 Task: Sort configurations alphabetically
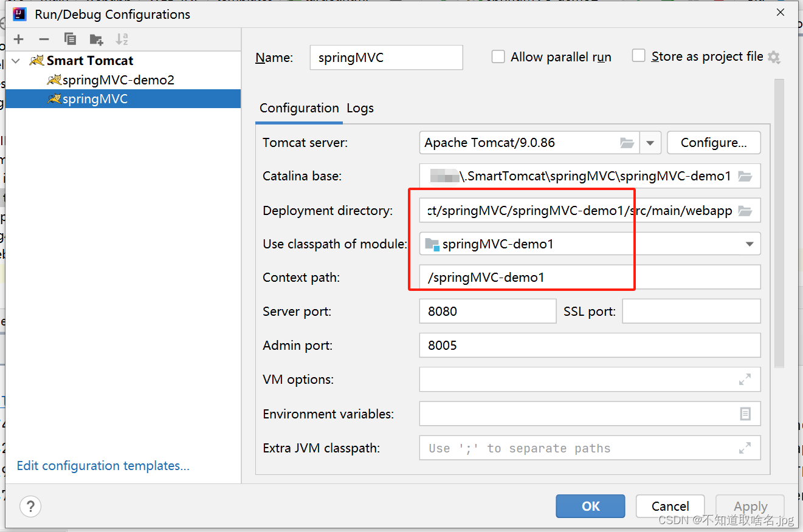[x=122, y=39]
